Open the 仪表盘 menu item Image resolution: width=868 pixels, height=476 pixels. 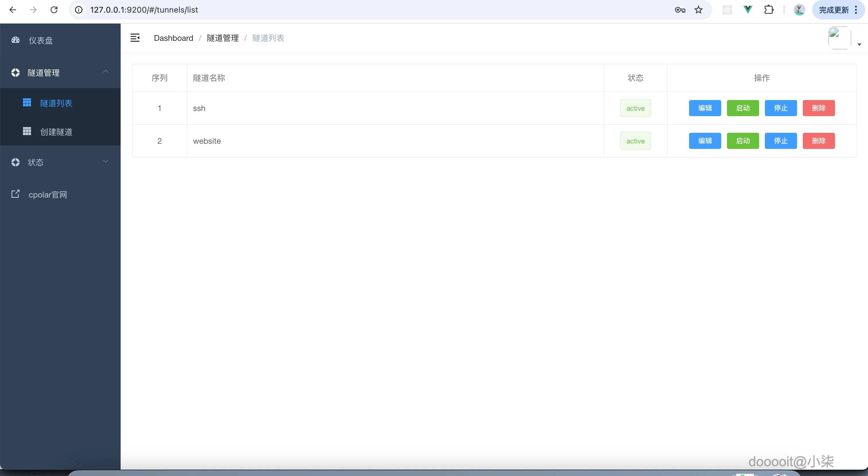click(40, 41)
